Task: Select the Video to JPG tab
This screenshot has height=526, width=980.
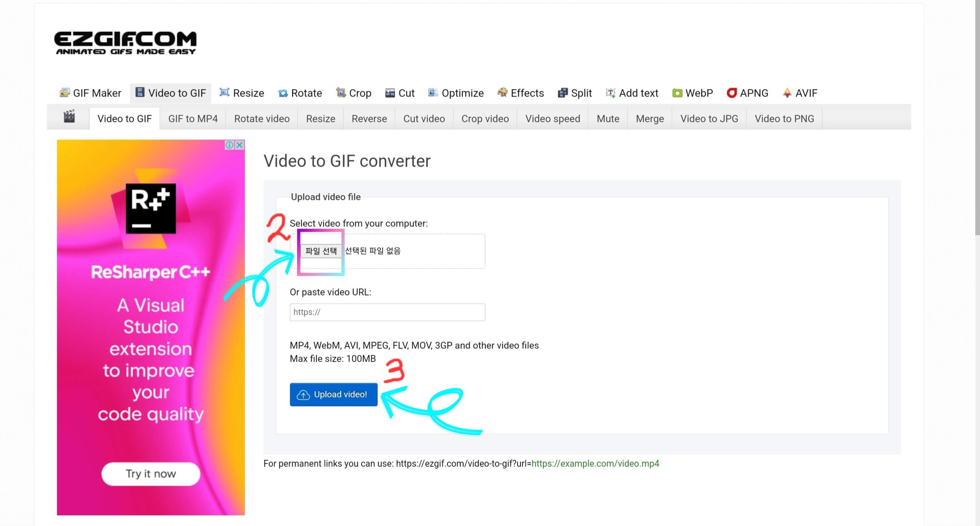Action: (709, 119)
